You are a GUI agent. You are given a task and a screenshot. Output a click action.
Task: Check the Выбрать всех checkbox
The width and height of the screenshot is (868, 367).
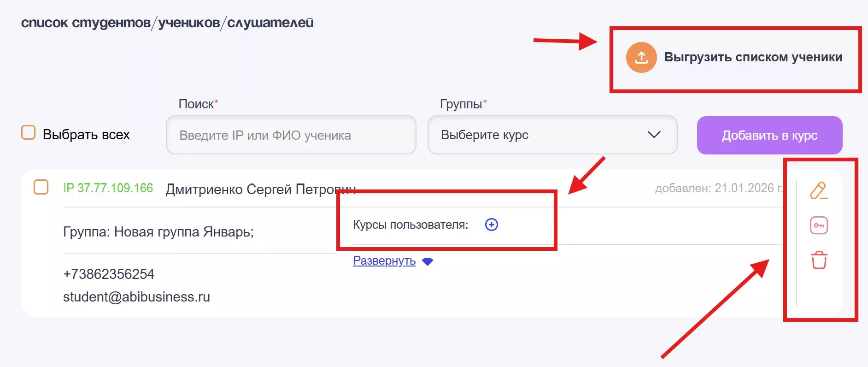pos(29,133)
